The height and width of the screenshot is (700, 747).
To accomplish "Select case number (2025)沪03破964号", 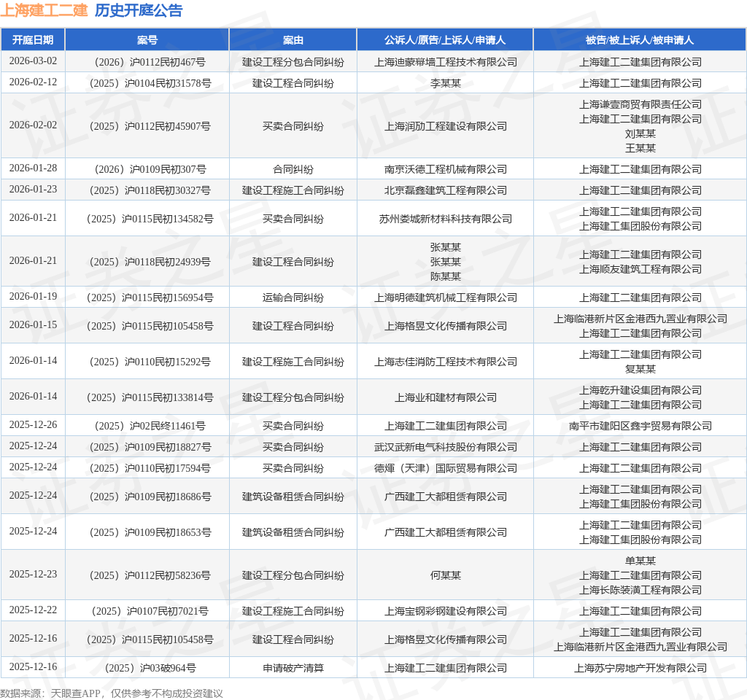I will [150, 668].
